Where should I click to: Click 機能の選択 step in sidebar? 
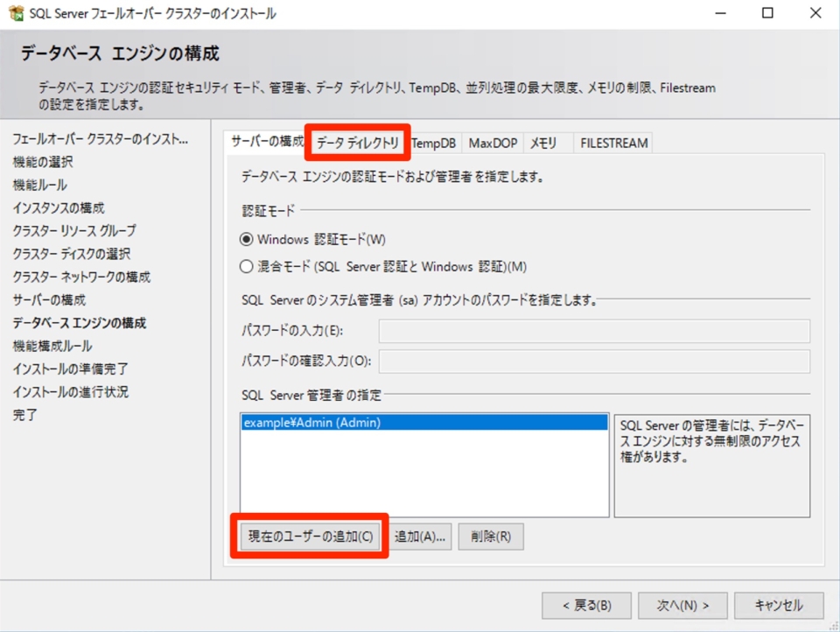tap(43, 162)
